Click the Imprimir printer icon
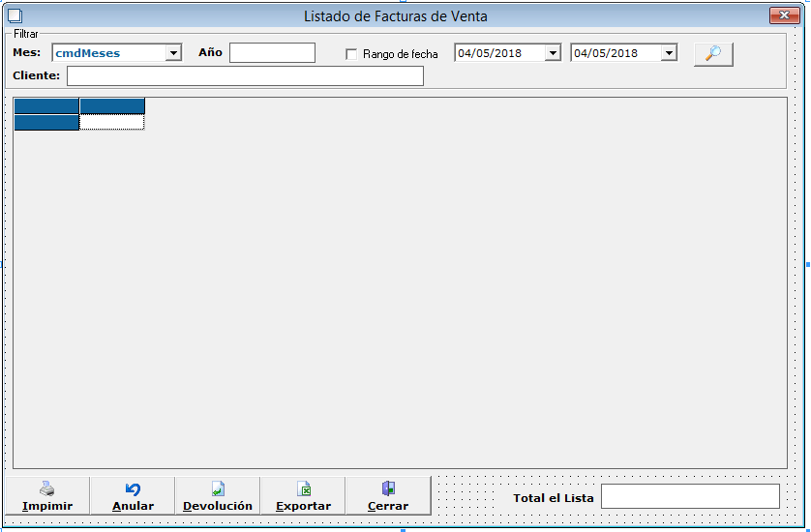The height and width of the screenshot is (532, 811). tap(46, 489)
